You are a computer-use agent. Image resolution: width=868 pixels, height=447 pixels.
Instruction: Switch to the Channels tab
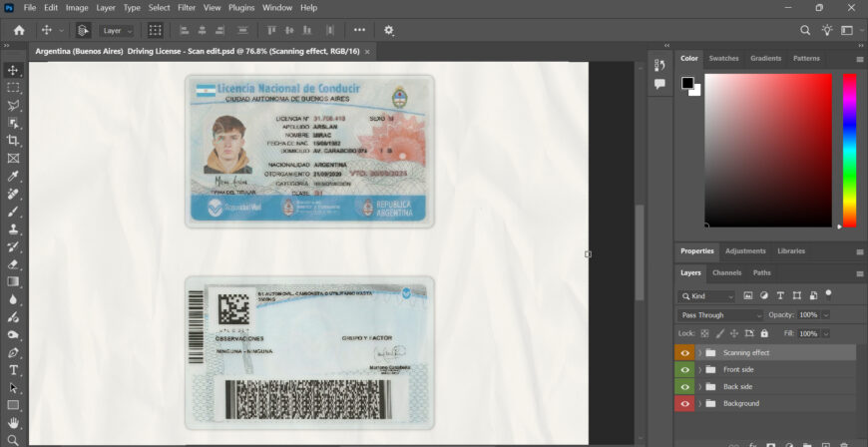pyautogui.click(x=726, y=272)
